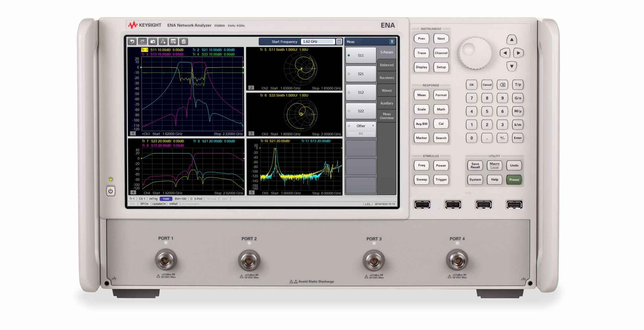Click the Sweep stimulus key

point(422,179)
